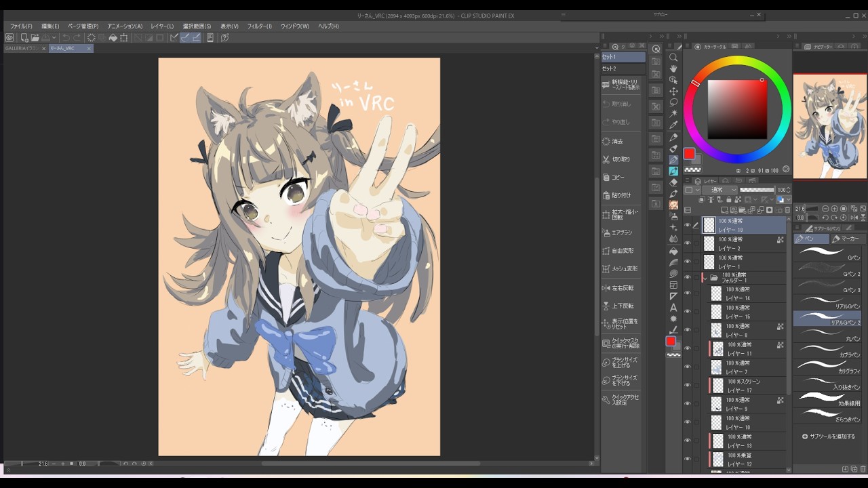
Task: Select the Fill bucket tool
Action: [673, 251]
